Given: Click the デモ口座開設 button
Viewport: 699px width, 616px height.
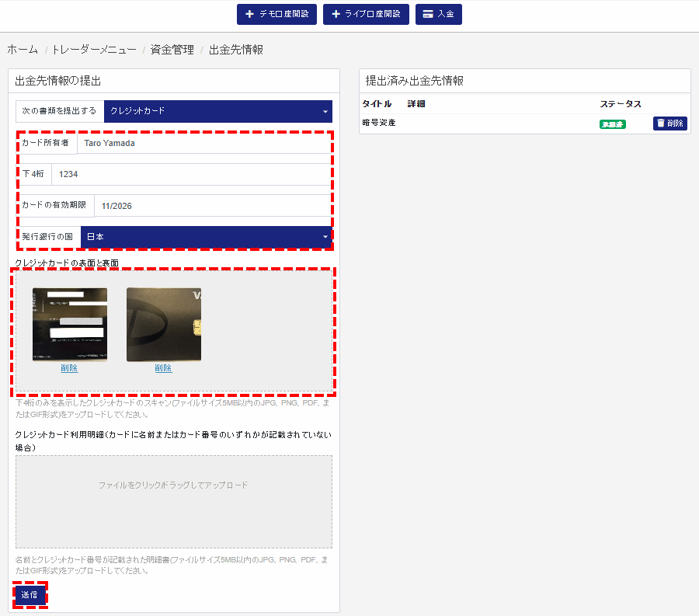Looking at the screenshot, I should tap(276, 14).
